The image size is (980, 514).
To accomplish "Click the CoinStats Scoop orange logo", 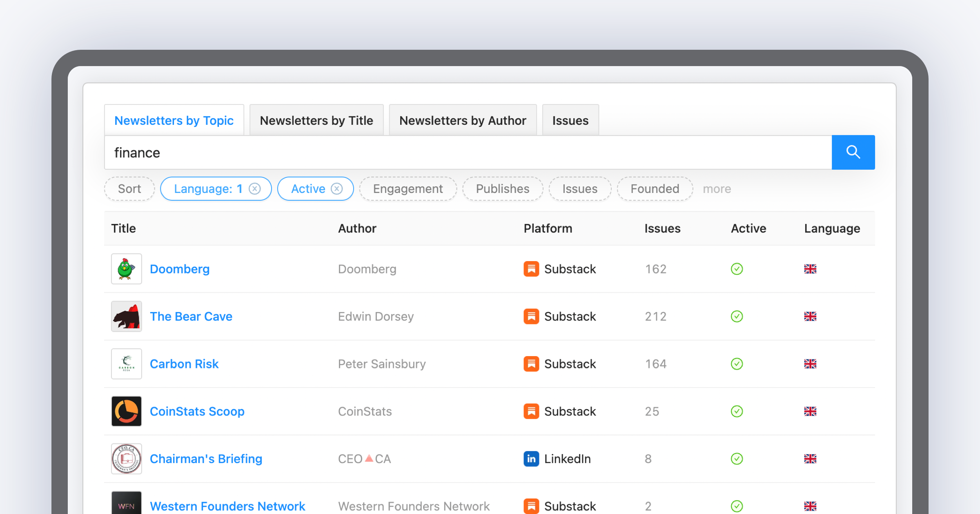I will pos(127,411).
